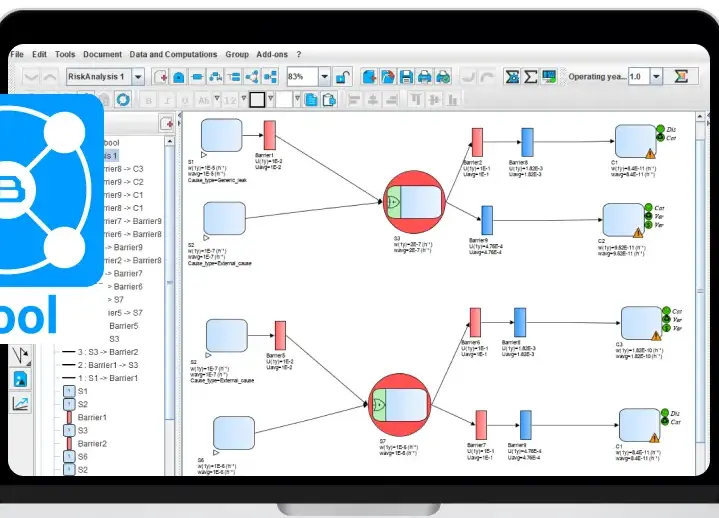Click the Print icon in toolbar
Image resolution: width=719 pixels, height=518 pixels.
click(x=424, y=77)
